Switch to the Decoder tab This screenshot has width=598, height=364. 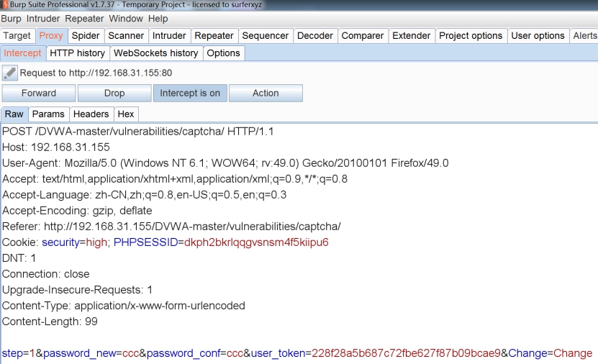click(x=315, y=36)
